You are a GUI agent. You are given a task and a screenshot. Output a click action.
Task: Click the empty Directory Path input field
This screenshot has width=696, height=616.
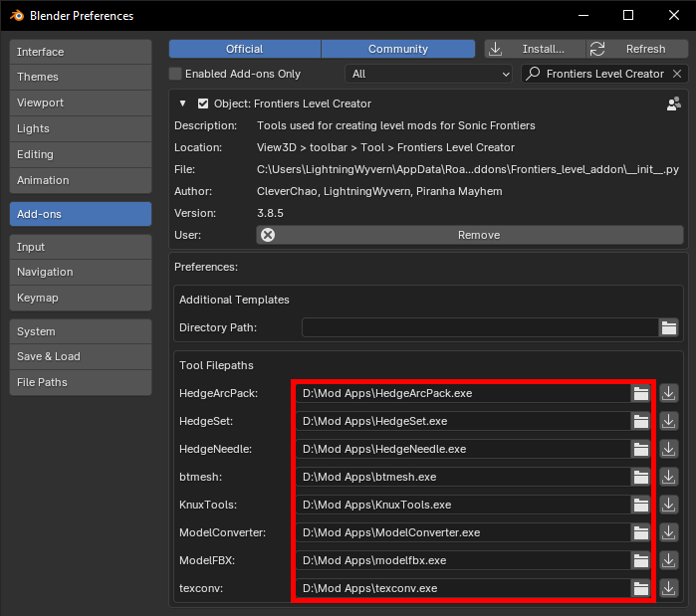point(480,327)
